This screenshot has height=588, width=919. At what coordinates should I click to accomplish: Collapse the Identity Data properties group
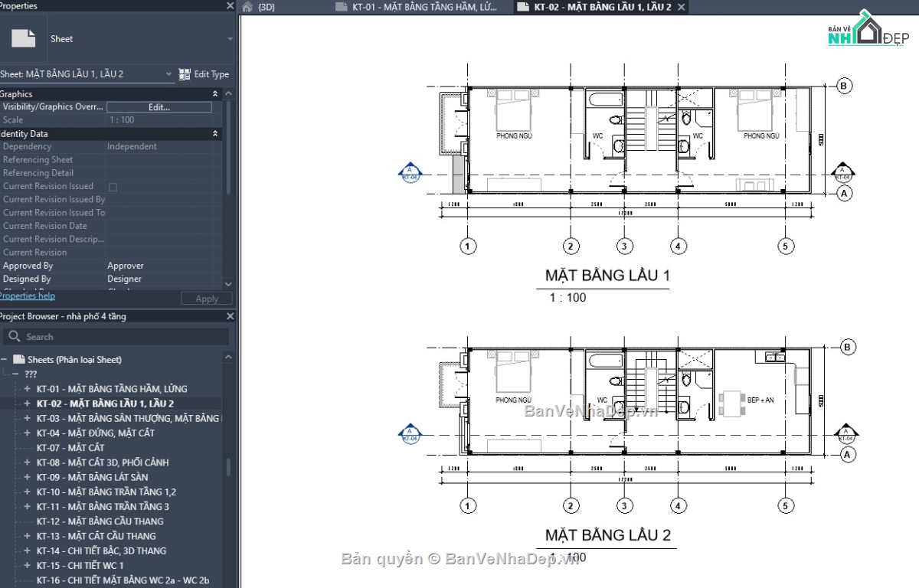tap(215, 133)
